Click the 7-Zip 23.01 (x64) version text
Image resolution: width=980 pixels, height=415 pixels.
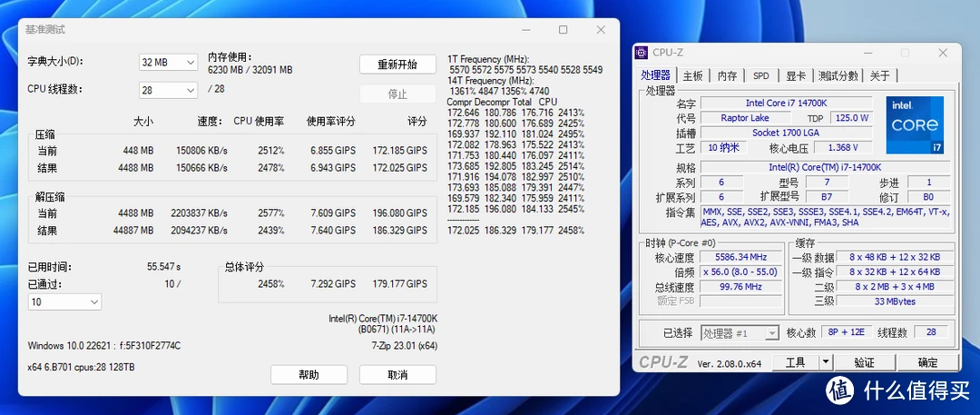(x=405, y=345)
